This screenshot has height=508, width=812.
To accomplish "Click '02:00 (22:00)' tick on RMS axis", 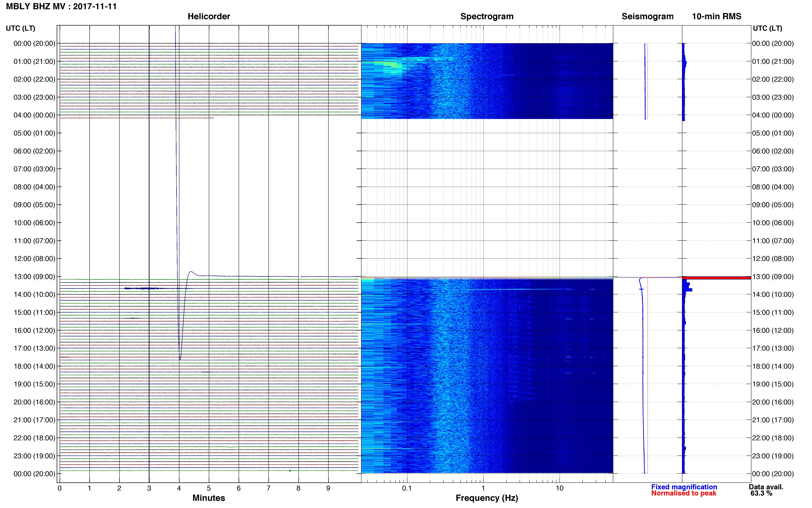I will click(773, 79).
